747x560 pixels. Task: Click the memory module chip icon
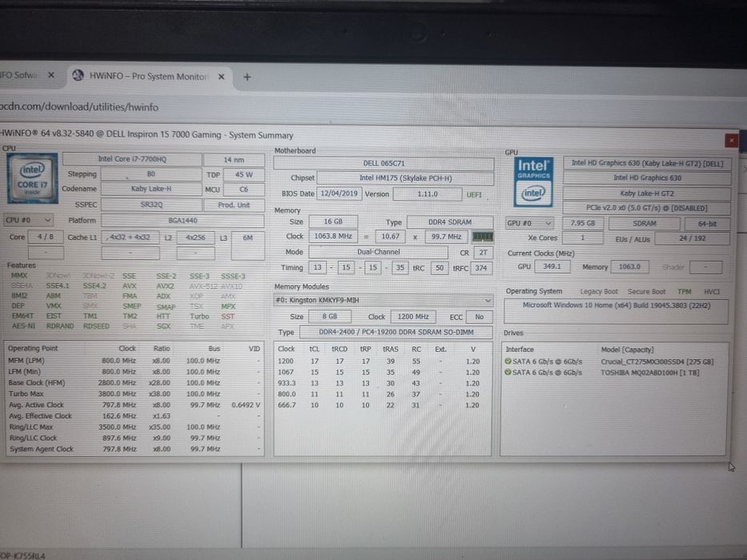(482, 237)
